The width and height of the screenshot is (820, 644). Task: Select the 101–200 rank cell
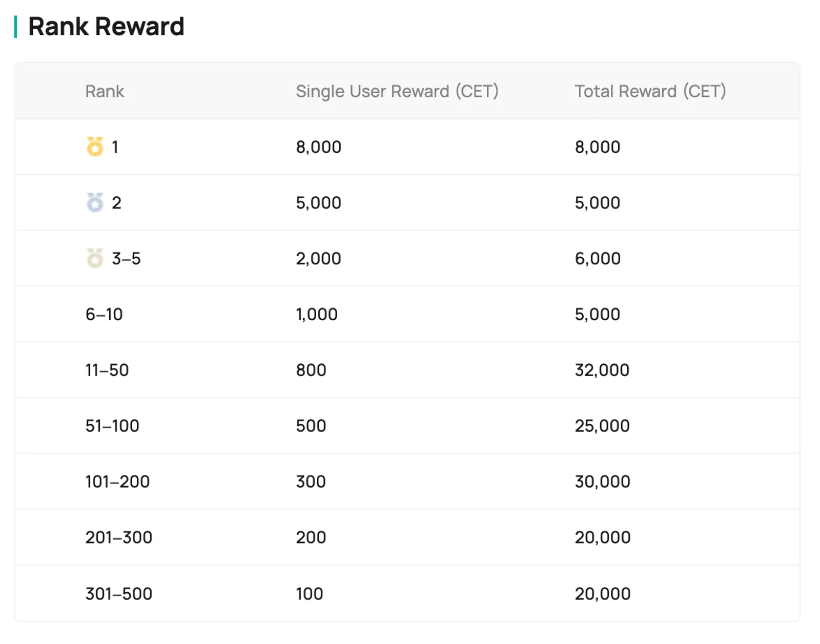117,482
